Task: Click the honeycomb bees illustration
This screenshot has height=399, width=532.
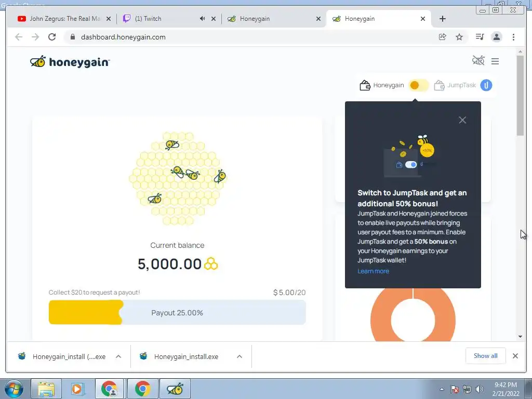Action: 178,178
